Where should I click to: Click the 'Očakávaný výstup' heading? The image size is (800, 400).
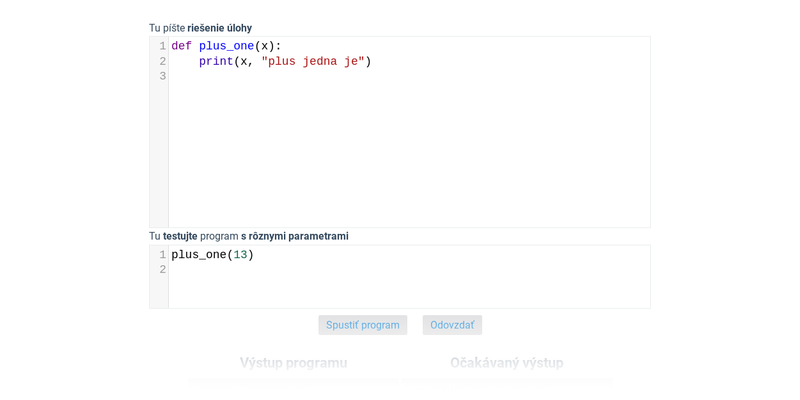click(x=507, y=363)
